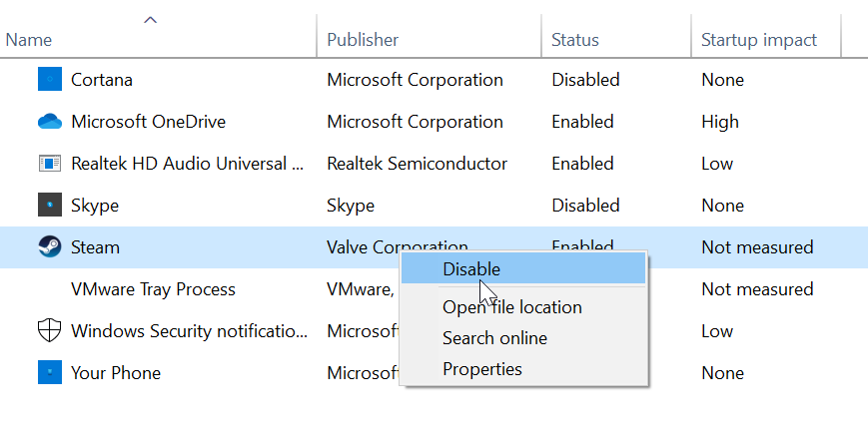Select Search online from context menu
The width and height of the screenshot is (868, 445).
click(494, 338)
